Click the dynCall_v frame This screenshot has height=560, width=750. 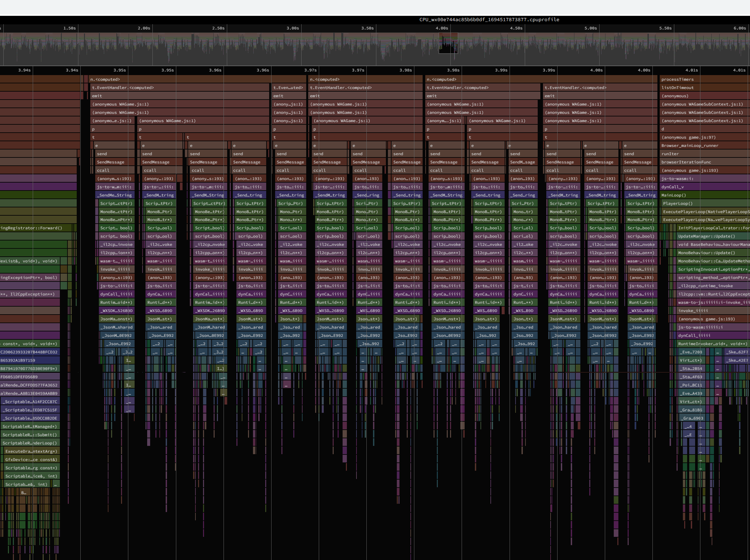(673, 187)
